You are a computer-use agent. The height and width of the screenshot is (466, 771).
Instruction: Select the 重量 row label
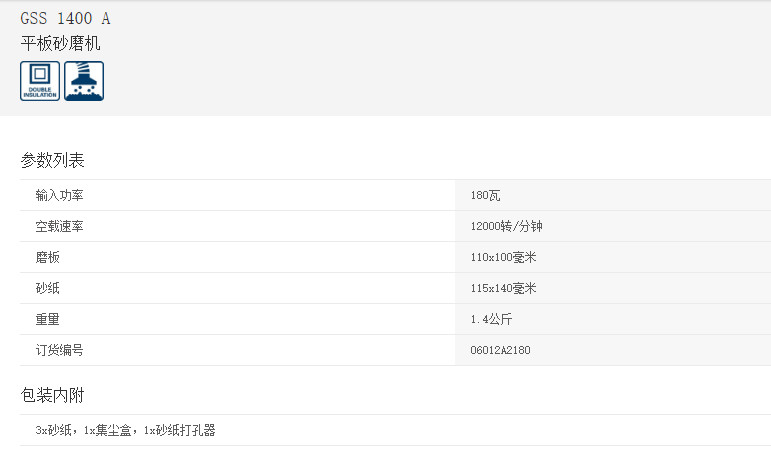coord(47,320)
